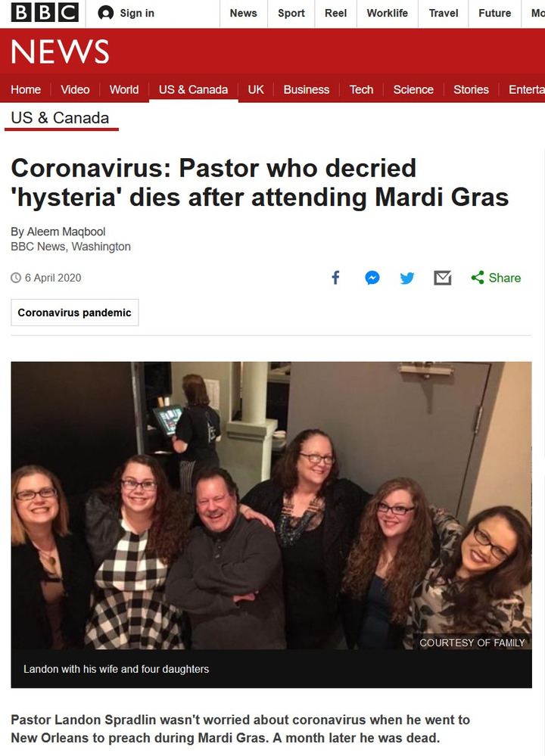The height and width of the screenshot is (756, 545).
Task: Share article by email icon
Action: click(x=443, y=278)
